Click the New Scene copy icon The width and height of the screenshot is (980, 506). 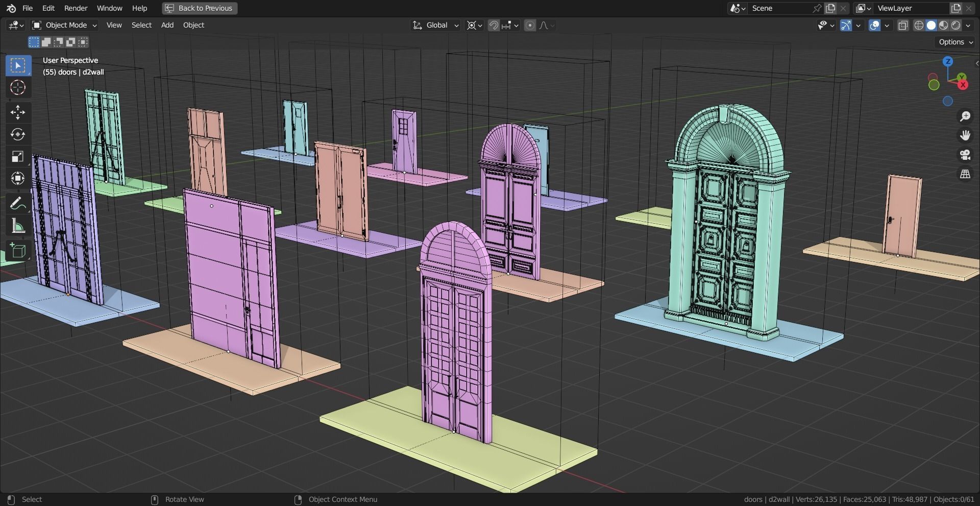pos(830,8)
